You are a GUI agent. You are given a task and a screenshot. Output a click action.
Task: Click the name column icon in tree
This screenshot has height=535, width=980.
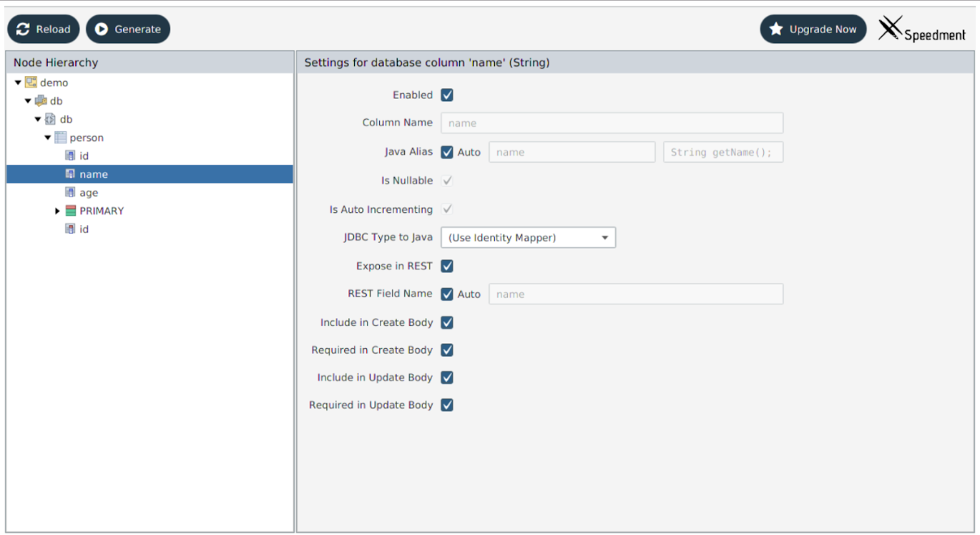70,174
